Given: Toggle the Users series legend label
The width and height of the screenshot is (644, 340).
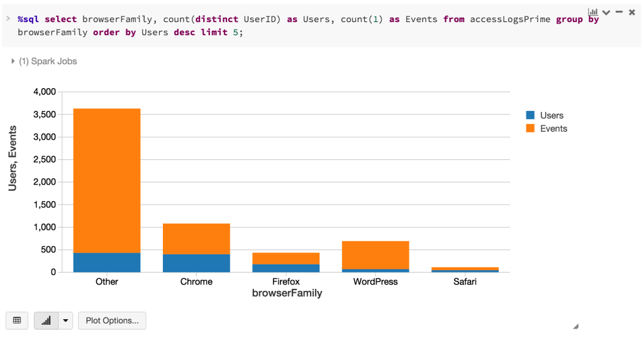Looking at the screenshot, I should click(552, 115).
